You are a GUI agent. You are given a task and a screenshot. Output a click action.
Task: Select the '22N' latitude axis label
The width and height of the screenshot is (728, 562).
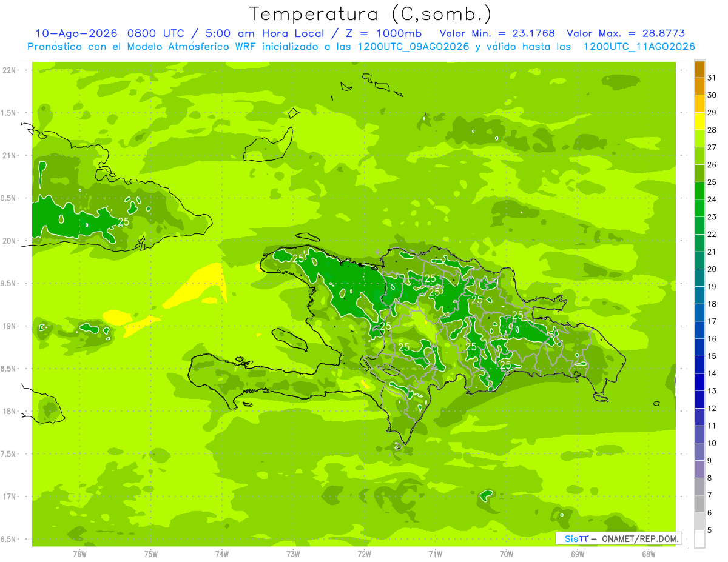pyautogui.click(x=8, y=70)
